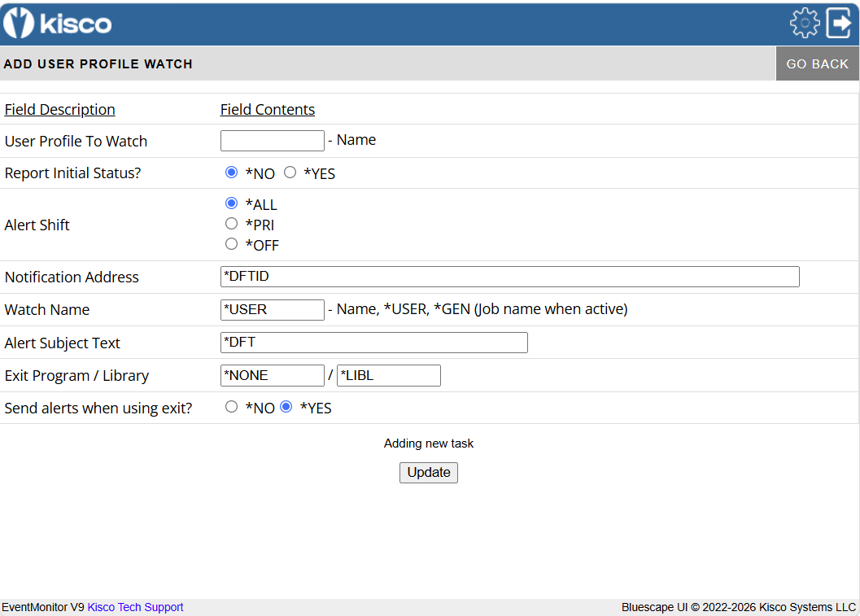Screen dimensions: 860x616
Task: Click the Update button
Action: [428, 473]
